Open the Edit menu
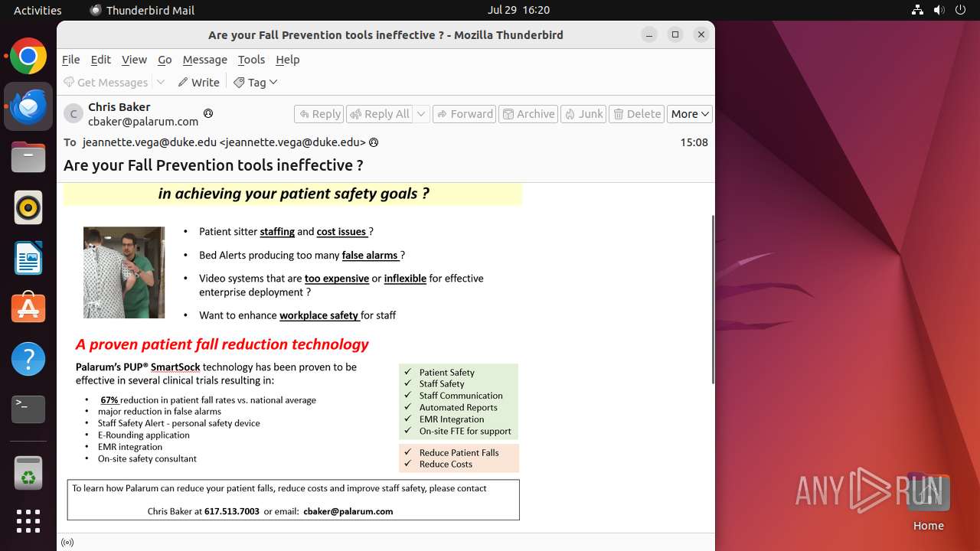 tap(100, 59)
